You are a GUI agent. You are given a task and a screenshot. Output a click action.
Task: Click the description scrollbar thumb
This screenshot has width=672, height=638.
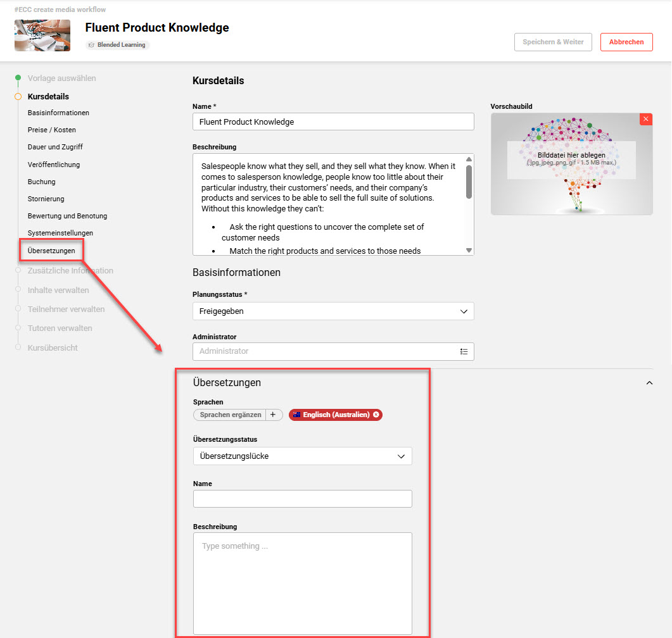(469, 182)
